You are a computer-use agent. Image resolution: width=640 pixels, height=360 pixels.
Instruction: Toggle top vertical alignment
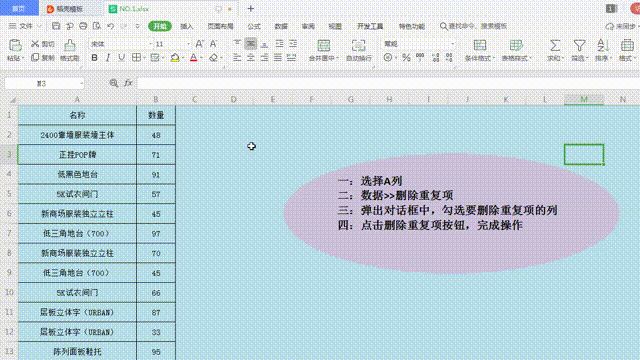pyautogui.click(x=237, y=43)
